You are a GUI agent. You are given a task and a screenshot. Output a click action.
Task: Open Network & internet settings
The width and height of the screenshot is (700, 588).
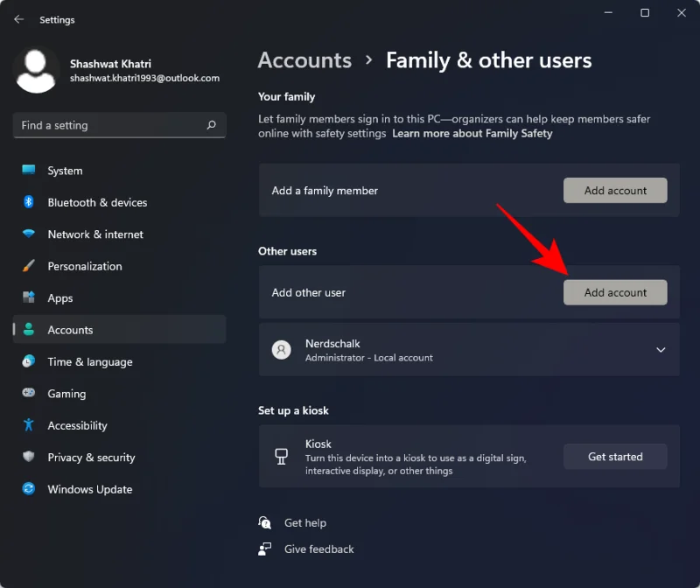94,234
